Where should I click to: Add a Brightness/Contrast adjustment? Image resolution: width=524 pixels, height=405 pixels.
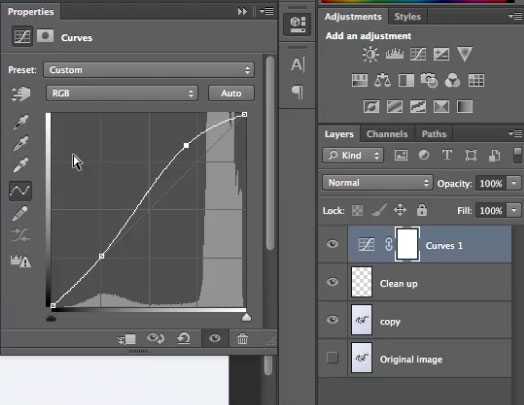370,54
